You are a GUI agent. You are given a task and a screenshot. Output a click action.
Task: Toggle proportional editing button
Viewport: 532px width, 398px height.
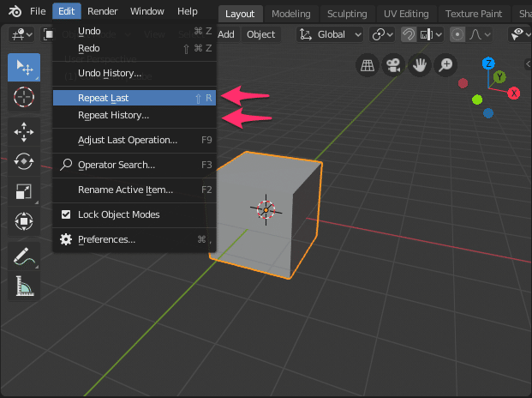(457, 34)
